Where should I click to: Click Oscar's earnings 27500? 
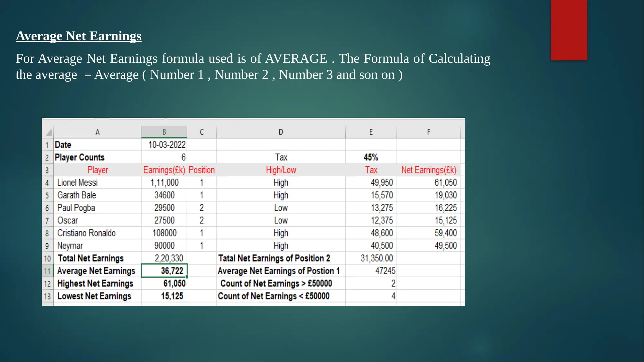tap(164, 220)
